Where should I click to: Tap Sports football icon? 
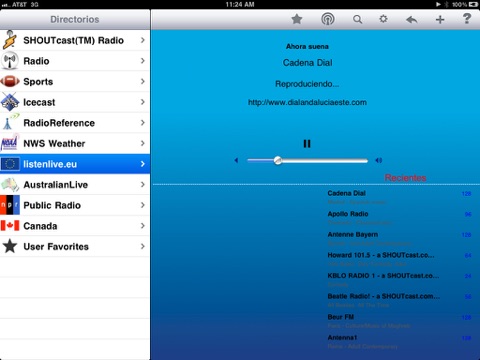[10, 81]
